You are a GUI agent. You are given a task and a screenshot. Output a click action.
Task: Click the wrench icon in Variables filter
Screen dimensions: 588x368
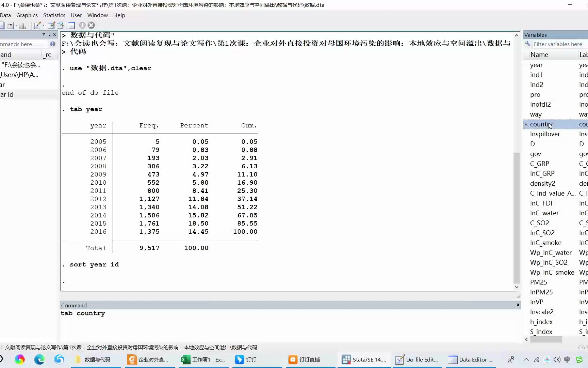[x=528, y=44]
